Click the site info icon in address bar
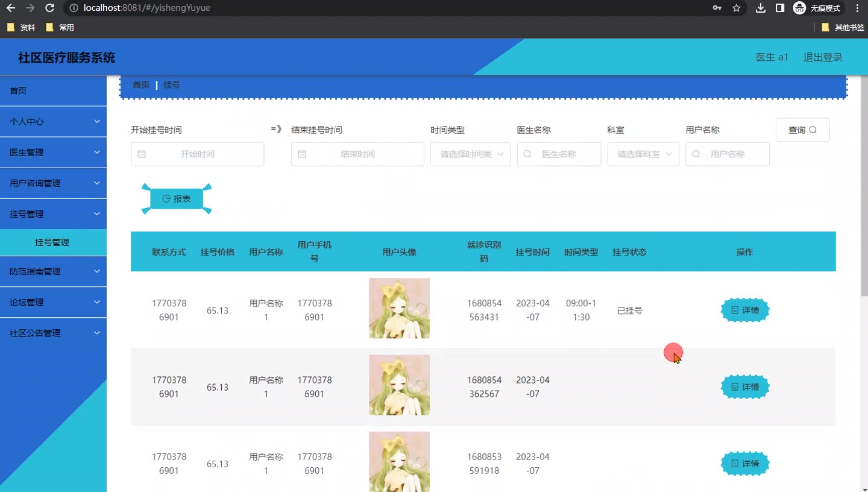This screenshot has width=868, height=492. click(73, 8)
